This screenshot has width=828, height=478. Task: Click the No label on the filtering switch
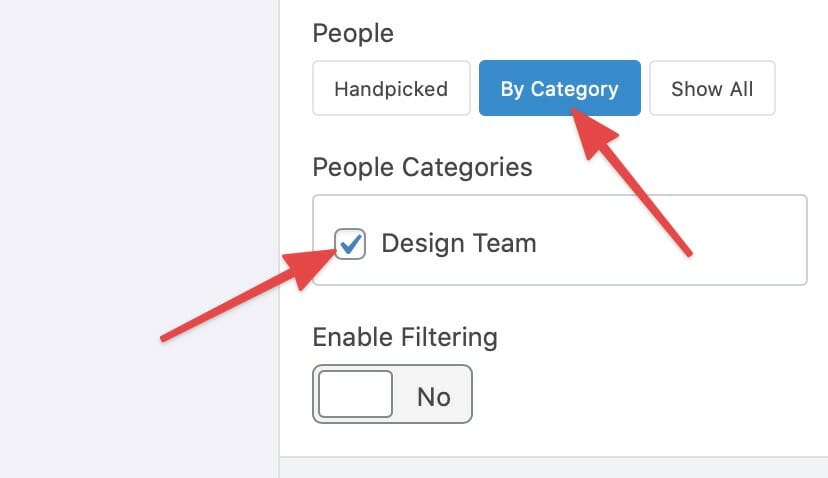434,397
